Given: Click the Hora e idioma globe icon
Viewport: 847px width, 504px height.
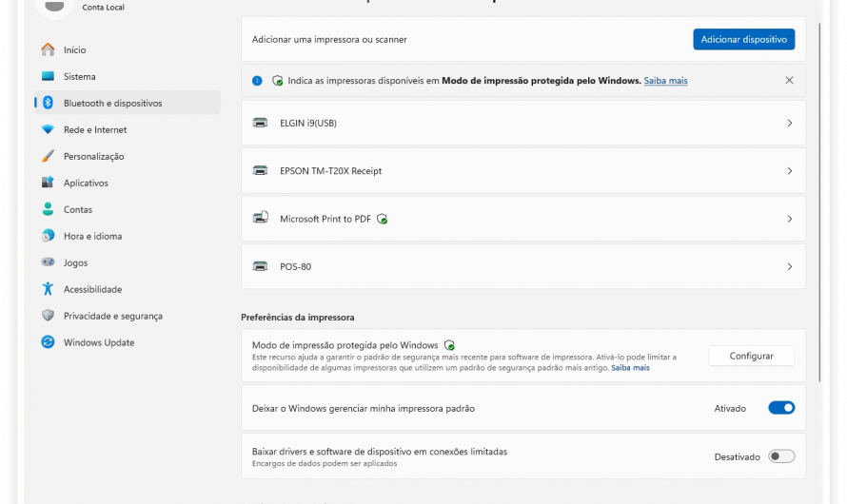Looking at the screenshot, I should point(48,236).
